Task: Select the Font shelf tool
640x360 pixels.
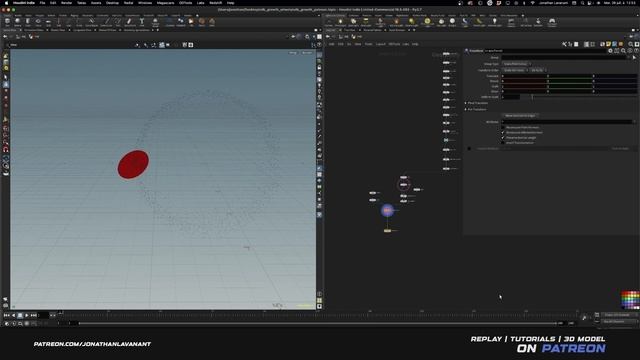Action: [142, 22]
